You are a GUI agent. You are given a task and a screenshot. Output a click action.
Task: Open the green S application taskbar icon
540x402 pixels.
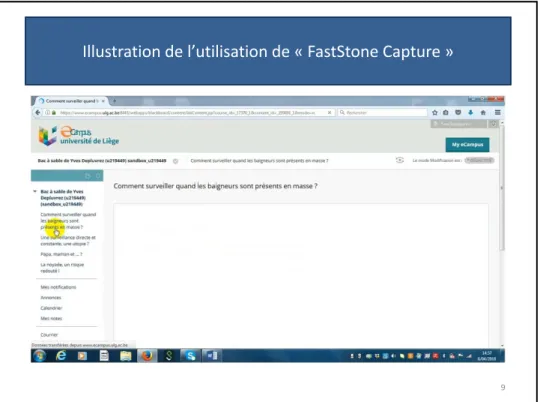pos(169,355)
